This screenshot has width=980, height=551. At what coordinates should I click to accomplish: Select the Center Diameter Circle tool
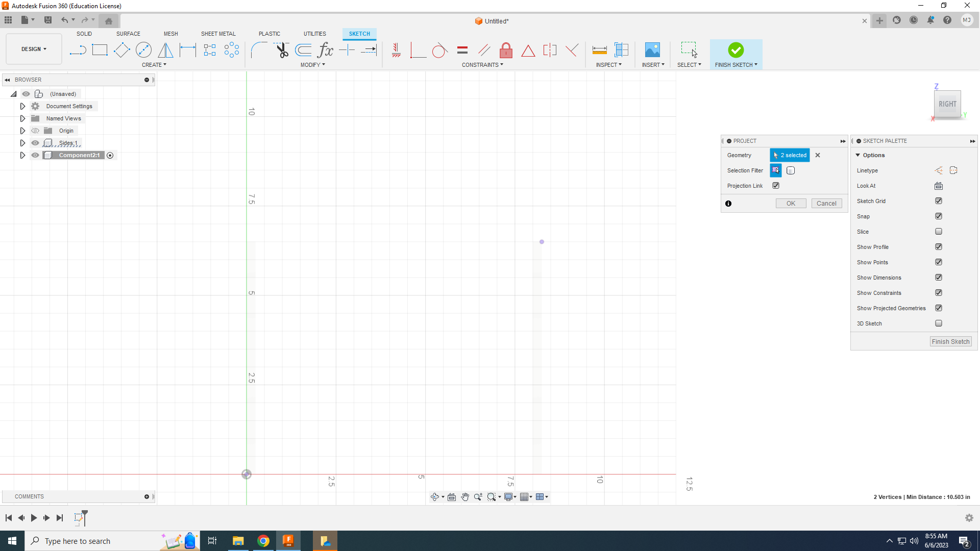click(x=143, y=50)
